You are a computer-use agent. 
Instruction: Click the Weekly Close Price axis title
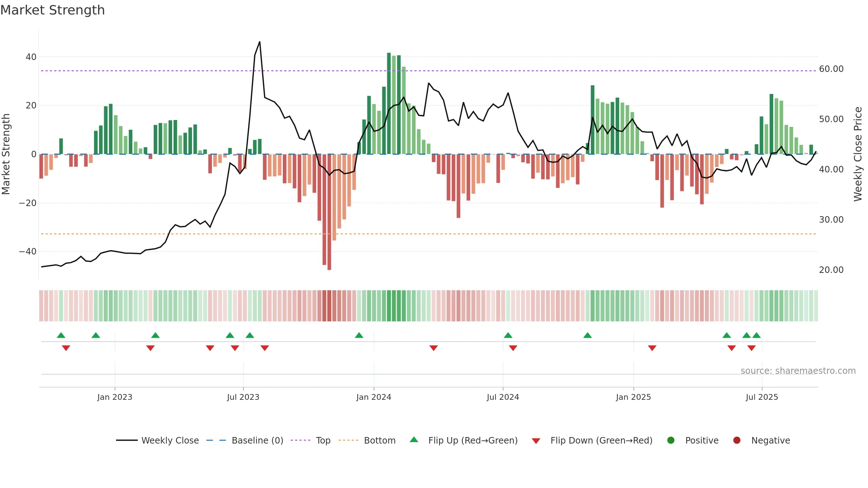(858, 154)
